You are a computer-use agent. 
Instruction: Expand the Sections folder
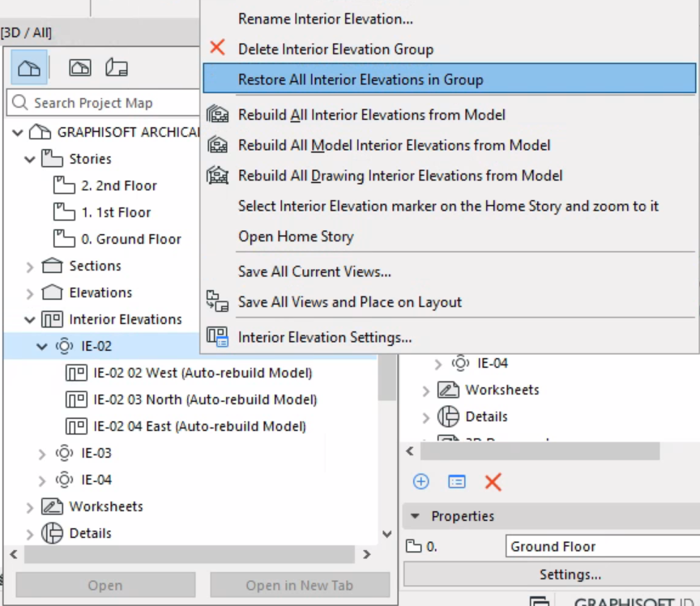click(x=30, y=267)
